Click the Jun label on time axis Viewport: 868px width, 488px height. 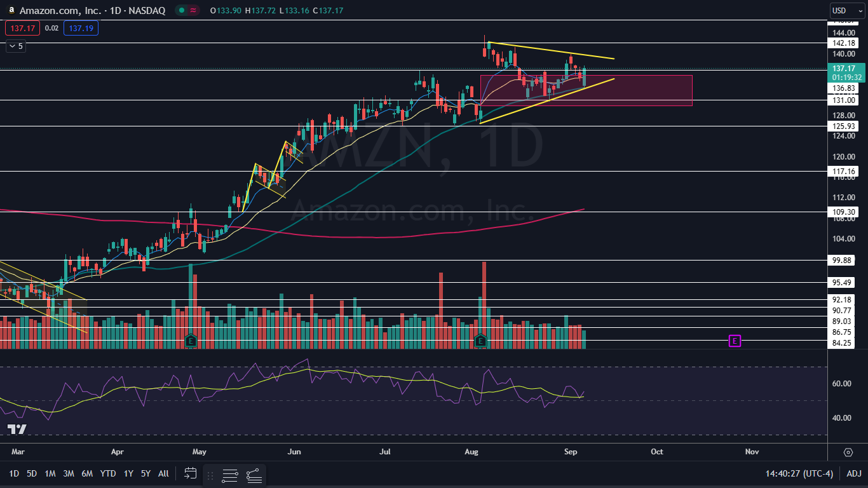[x=294, y=452]
